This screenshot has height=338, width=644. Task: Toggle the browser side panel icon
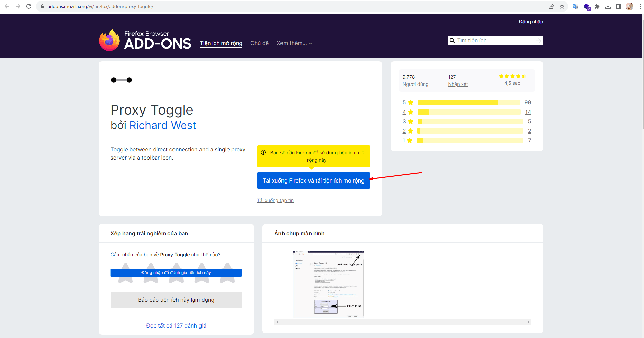coord(619,6)
